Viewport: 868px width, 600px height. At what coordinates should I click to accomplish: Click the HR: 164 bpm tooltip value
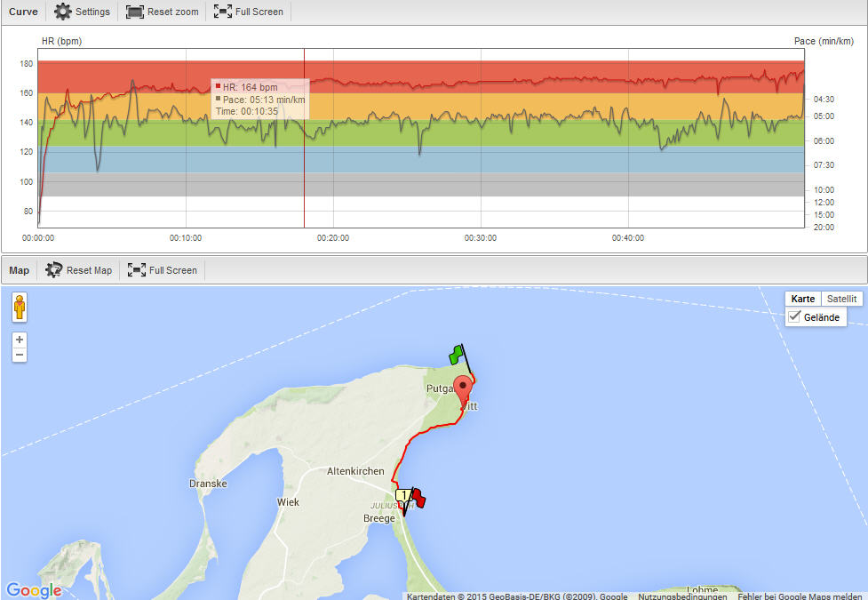[251, 87]
